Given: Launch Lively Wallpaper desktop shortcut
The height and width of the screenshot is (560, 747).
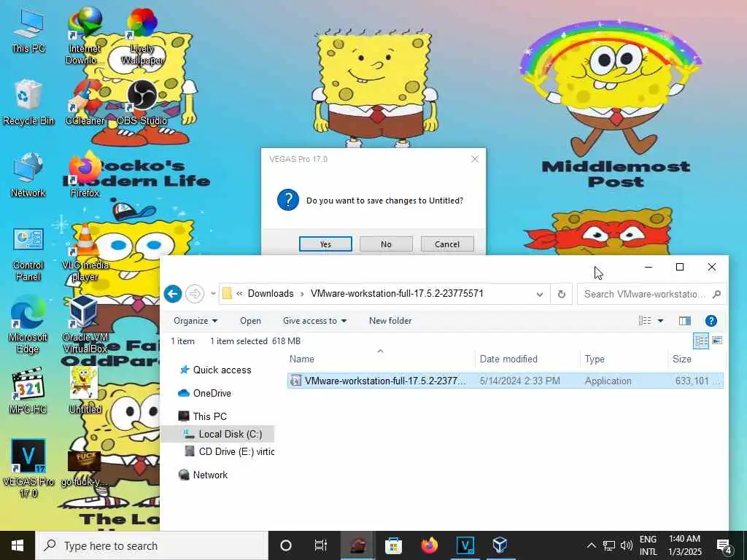Looking at the screenshot, I should 142,35.
